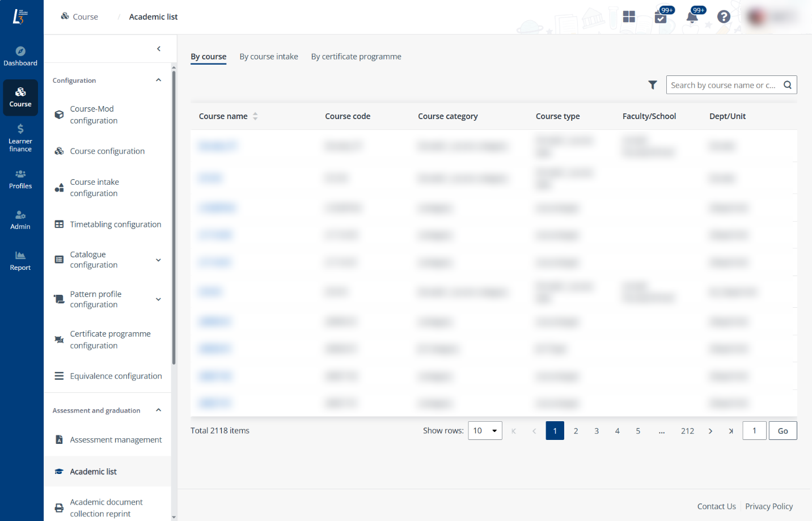
Task: Expand Catalogue configuration submenu
Action: pos(158,260)
